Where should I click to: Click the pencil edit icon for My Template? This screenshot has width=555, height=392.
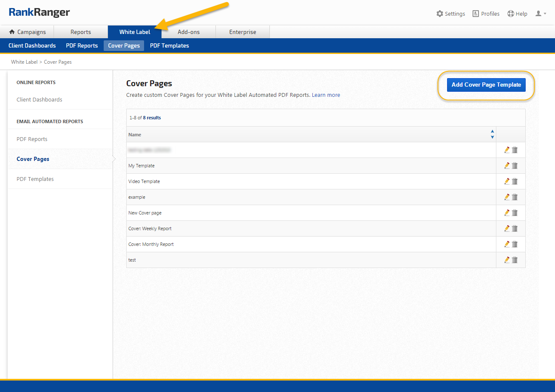[x=507, y=166]
